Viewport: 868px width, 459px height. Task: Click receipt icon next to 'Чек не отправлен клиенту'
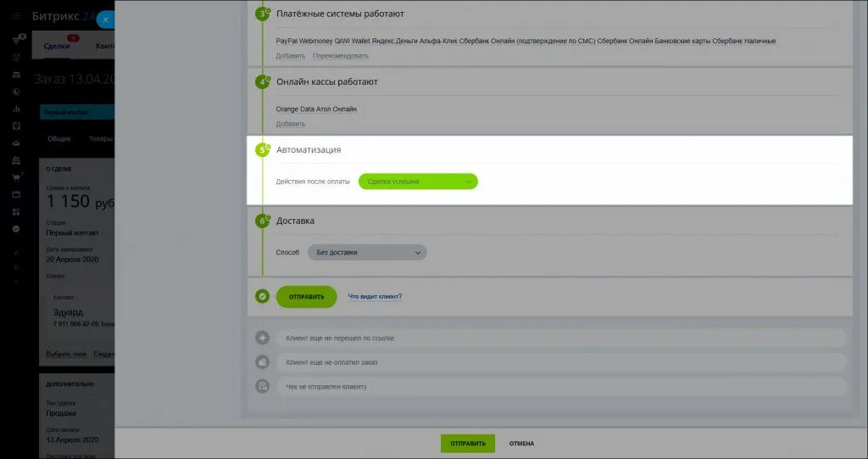(x=263, y=387)
